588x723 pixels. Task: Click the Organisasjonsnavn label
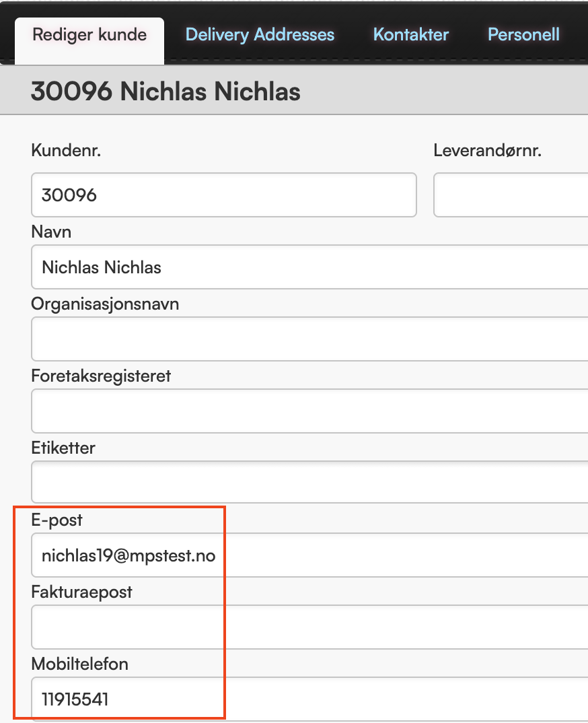[105, 304]
